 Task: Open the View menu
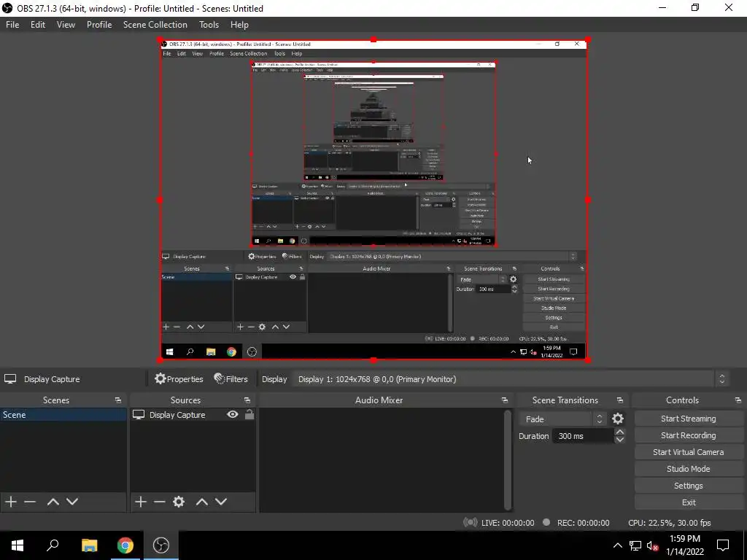(x=66, y=25)
